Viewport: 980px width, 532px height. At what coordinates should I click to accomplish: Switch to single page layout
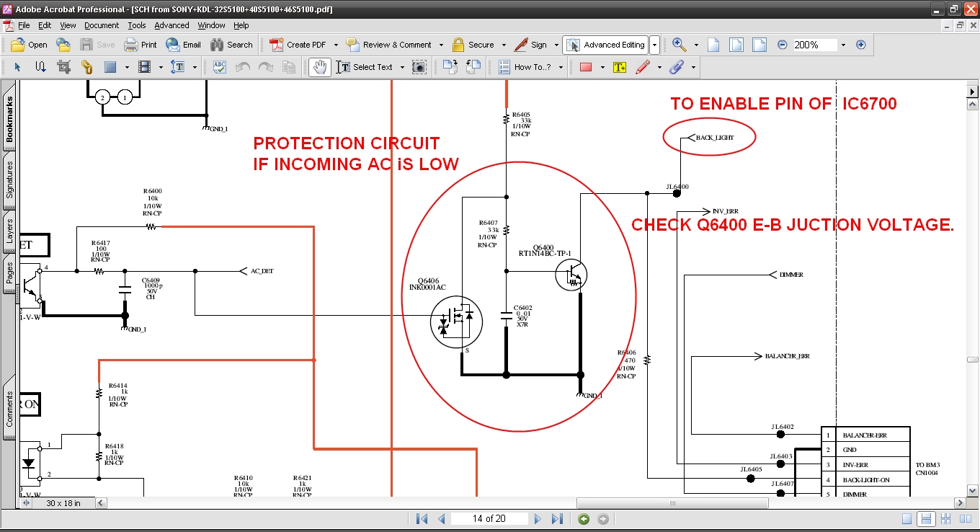click(906, 519)
